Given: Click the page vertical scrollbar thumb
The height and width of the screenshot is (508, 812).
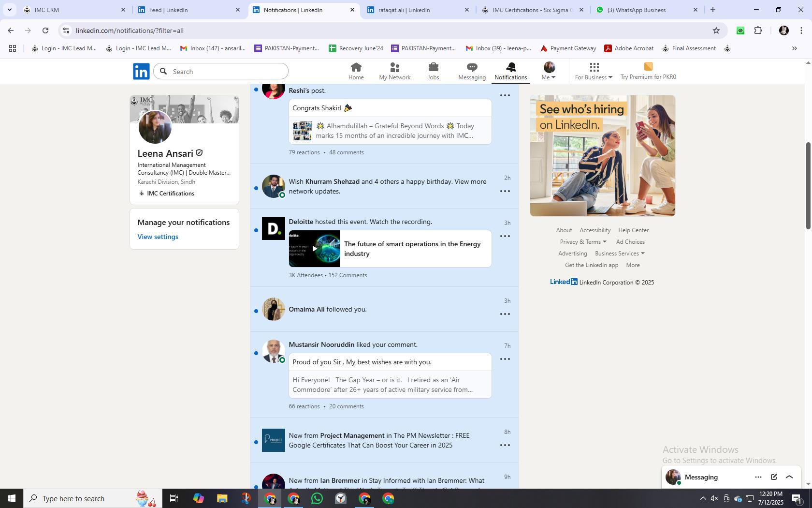Looking at the screenshot, I should pyautogui.click(x=808, y=186).
